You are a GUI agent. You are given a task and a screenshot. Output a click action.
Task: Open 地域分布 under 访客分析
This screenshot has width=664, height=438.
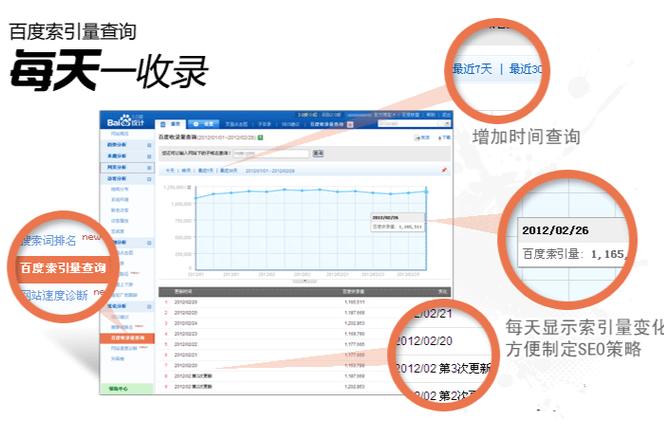[120, 189]
